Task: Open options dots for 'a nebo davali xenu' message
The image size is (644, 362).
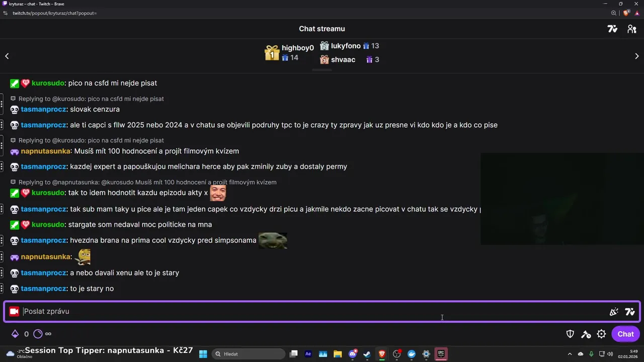Action: 2,273
